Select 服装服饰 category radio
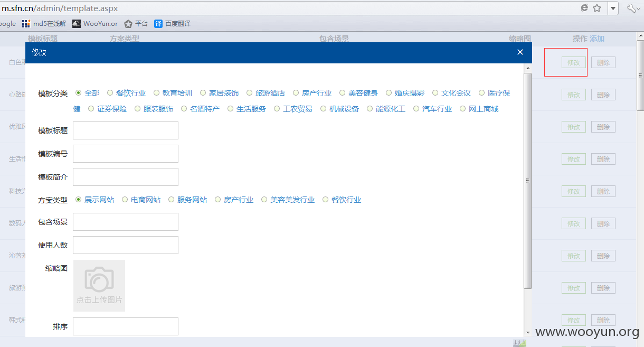Screen dimensions: 644x347 tap(138, 109)
